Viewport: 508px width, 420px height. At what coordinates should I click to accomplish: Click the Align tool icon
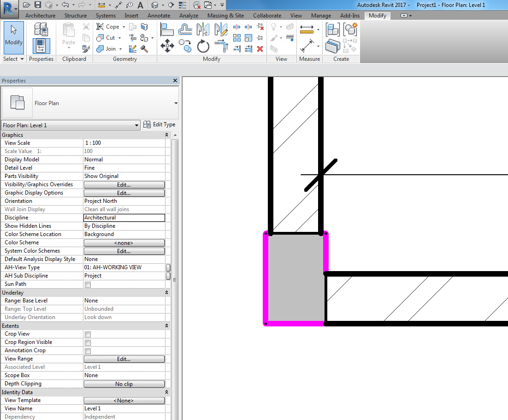pyautogui.click(x=167, y=30)
